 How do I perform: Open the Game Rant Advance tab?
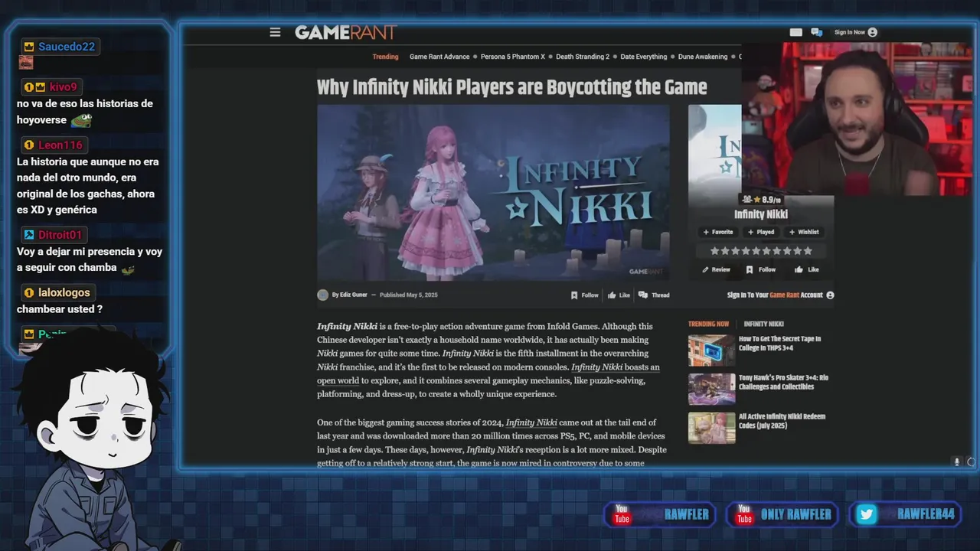(439, 57)
